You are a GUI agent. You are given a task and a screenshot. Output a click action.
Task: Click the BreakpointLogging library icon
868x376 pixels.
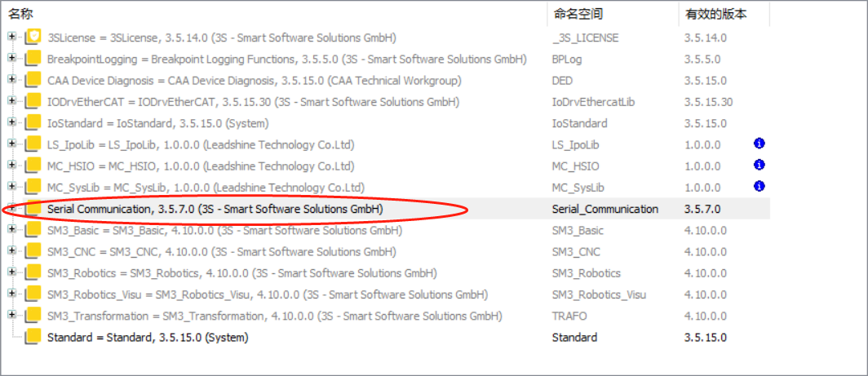33,59
